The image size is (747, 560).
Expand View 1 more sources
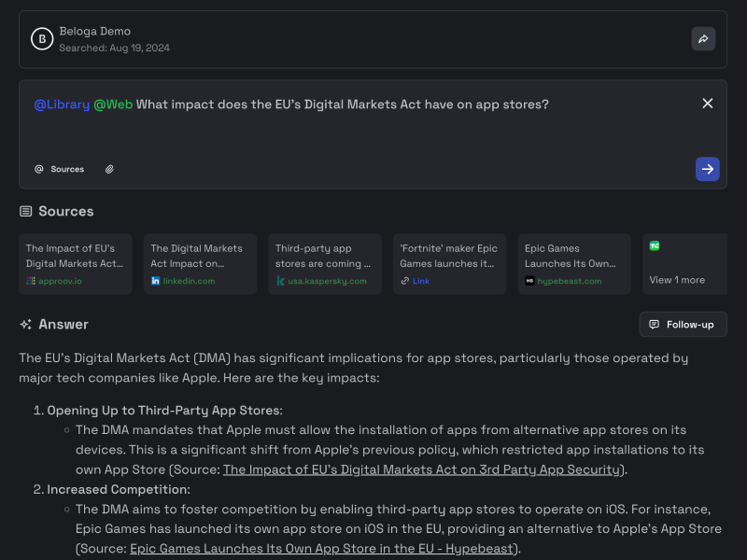pos(685,264)
